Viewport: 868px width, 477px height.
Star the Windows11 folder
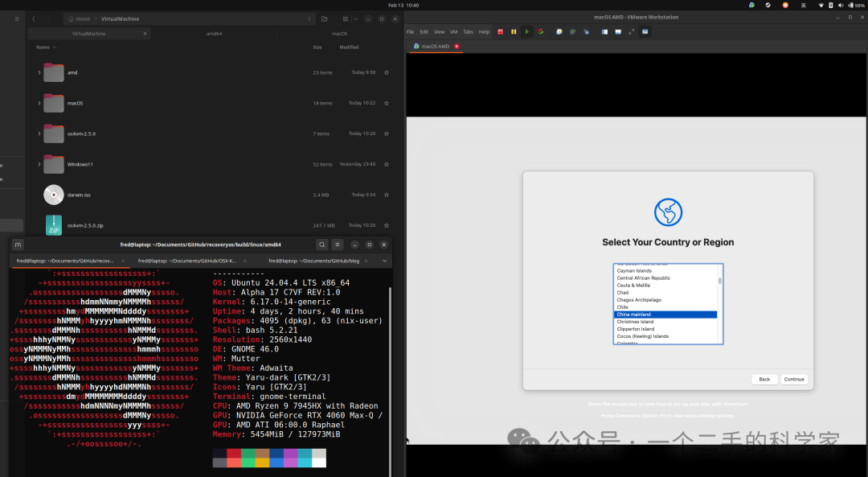387,165
